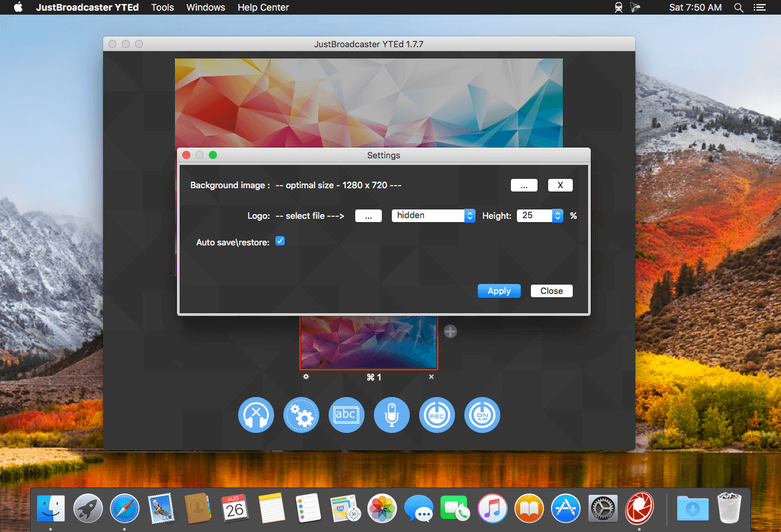Open the logo position dropdown showing hidden
Image resolution: width=781 pixels, height=532 pixels.
433,215
